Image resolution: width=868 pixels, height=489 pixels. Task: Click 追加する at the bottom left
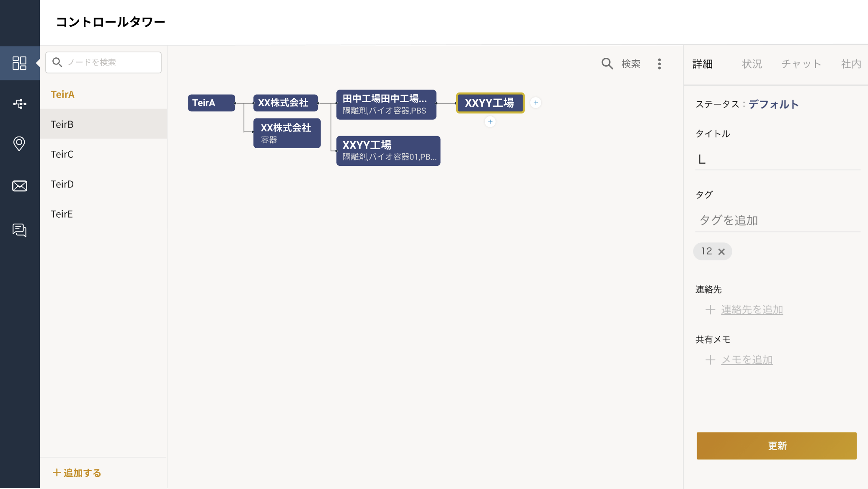tap(77, 473)
